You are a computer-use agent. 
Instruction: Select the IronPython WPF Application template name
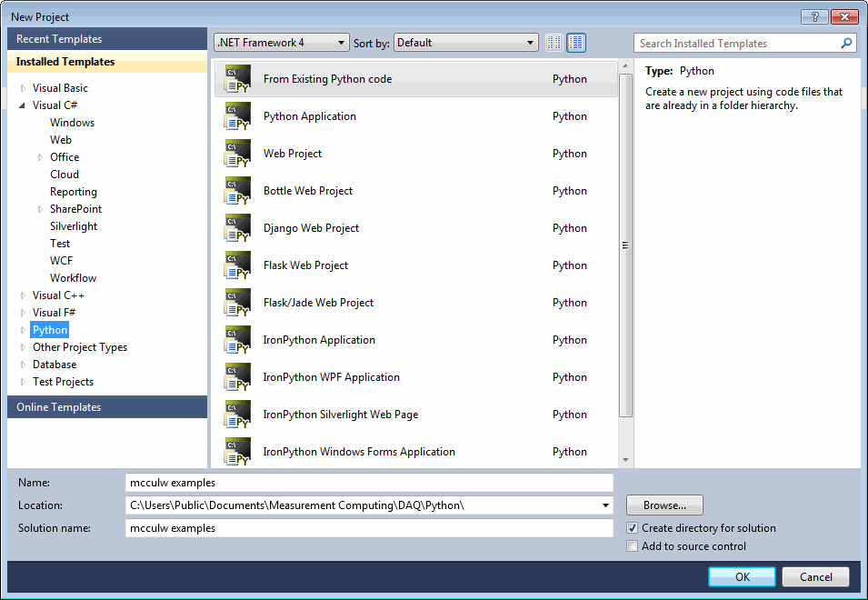coord(331,377)
